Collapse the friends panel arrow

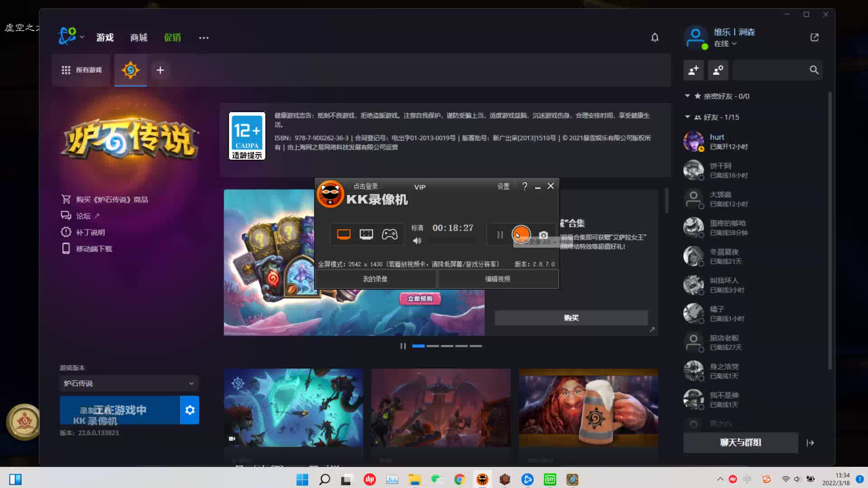[x=810, y=443]
